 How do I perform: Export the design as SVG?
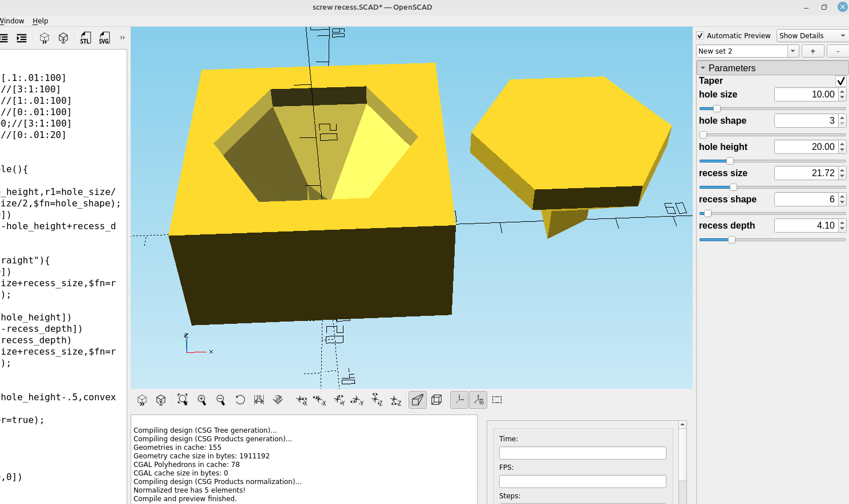pyautogui.click(x=104, y=38)
